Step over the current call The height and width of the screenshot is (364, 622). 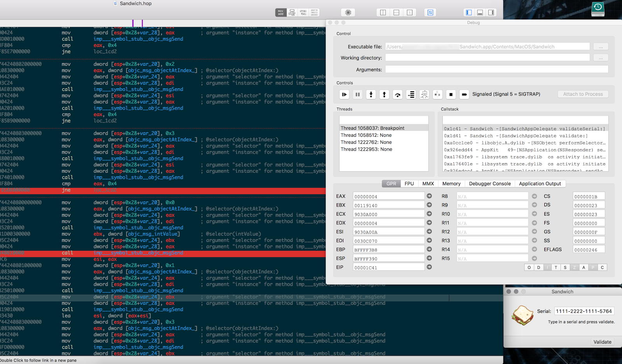[397, 94]
